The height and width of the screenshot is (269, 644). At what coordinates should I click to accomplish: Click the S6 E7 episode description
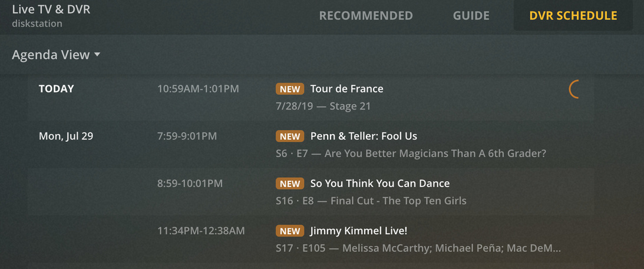tap(411, 154)
